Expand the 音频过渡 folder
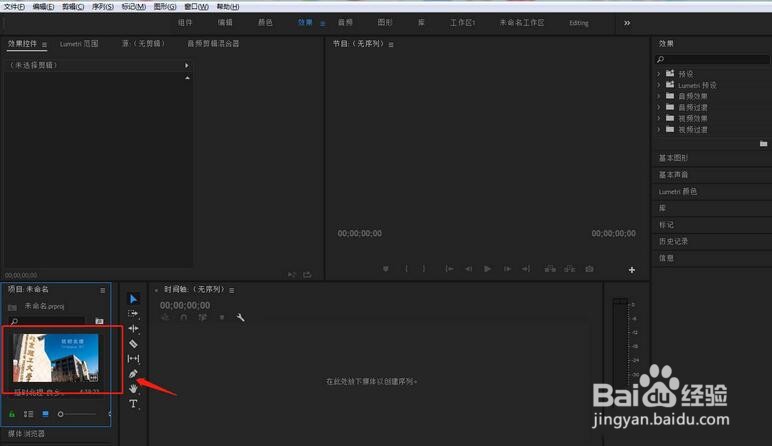The height and width of the screenshot is (446, 772). (x=659, y=107)
